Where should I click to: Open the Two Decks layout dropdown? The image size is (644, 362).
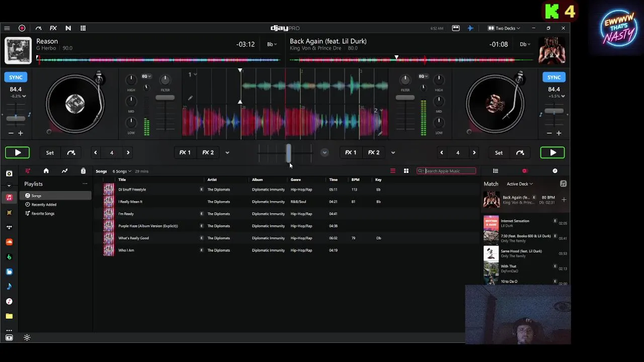(504, 28)
